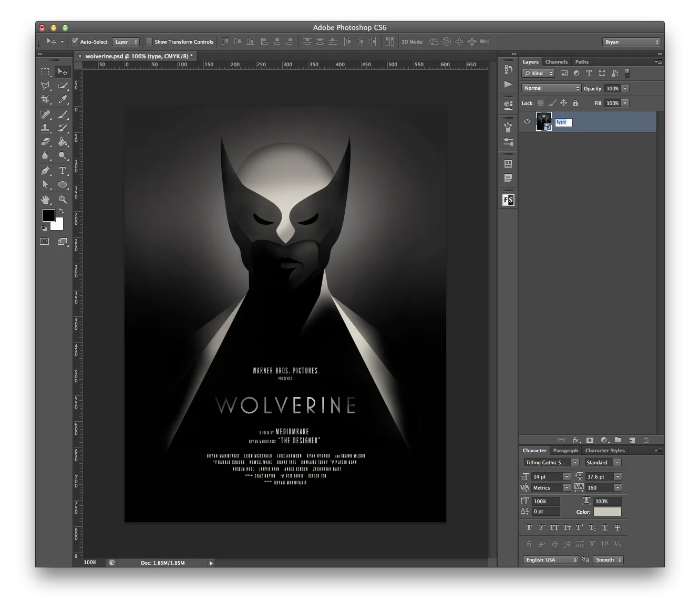Hide the type layer visibility eye
The height and width of the screenshot is (614, 700).
tap(527, 122)
